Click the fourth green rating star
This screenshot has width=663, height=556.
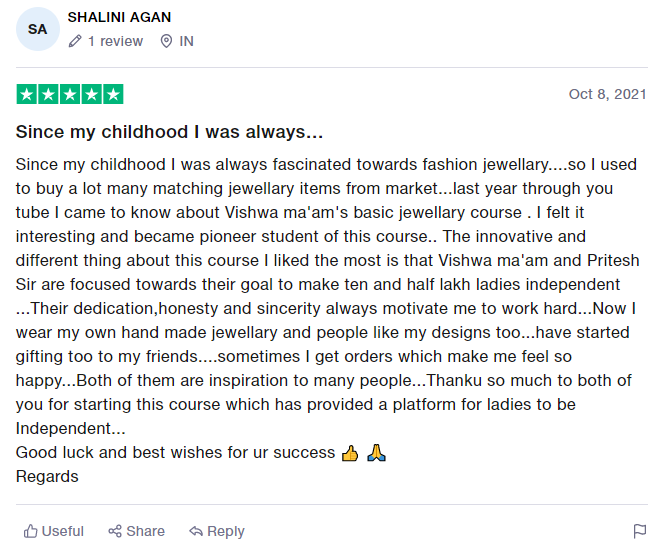[x=92, y=95]
